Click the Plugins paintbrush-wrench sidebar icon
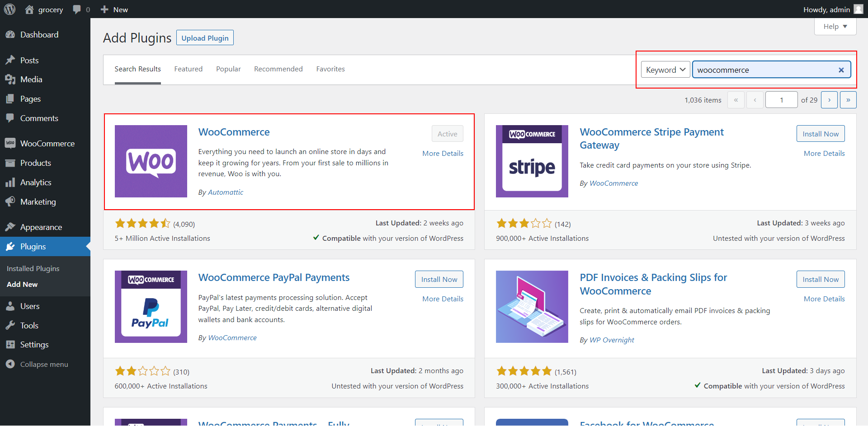Viewport: 868px width, 426px height. [x=11, y=247]
